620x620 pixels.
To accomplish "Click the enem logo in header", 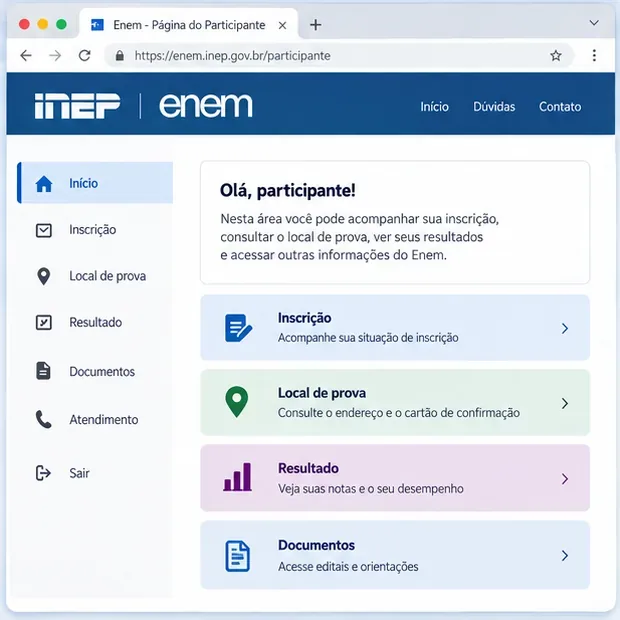I will pos(206,106).
